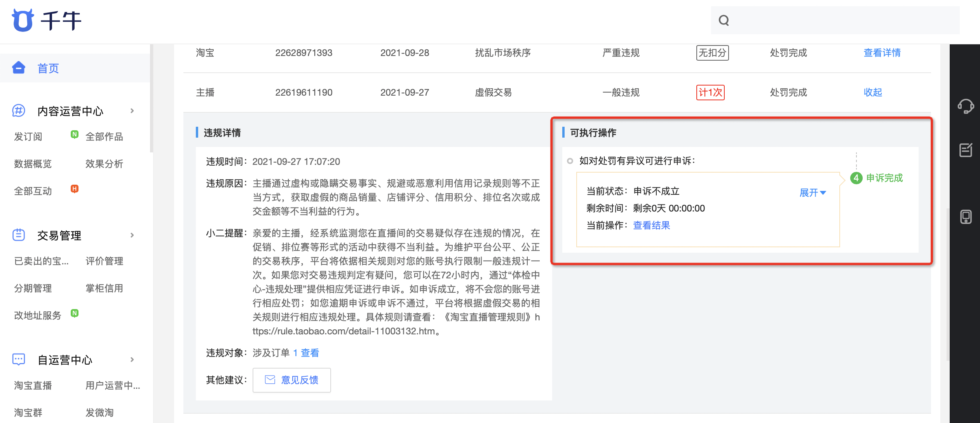Viewport: 980px width, 423px height.
Task: Open 掌柜信用 menu item
Action: coord(104,288)
